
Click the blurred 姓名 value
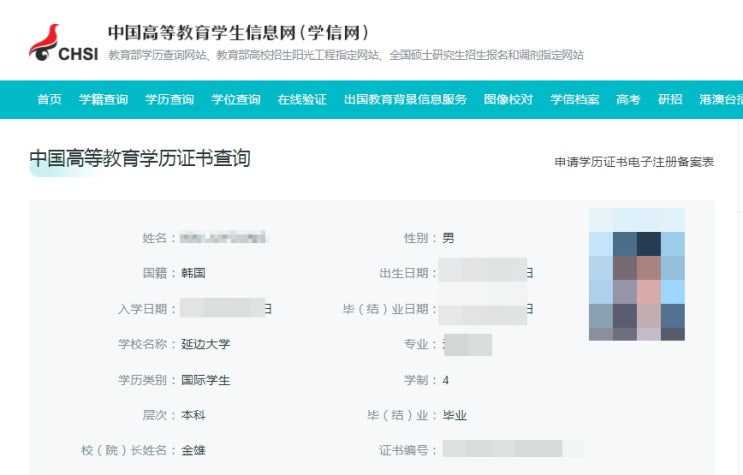[x=224, y=237]
